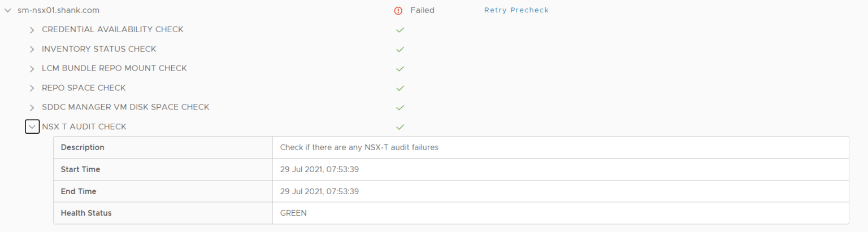Click the LCM Bundle Repo Mount checkmark
This screenshot has height=232, width=868.
(x=400, y=69)
